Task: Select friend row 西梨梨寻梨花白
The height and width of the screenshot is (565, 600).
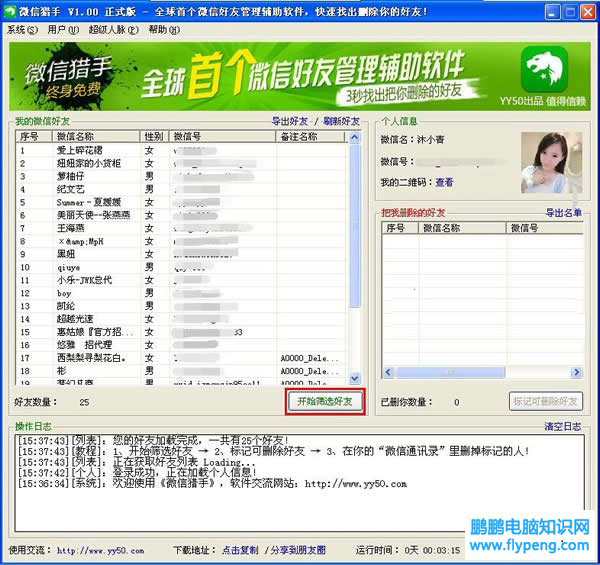Action: tap(181, 358)
